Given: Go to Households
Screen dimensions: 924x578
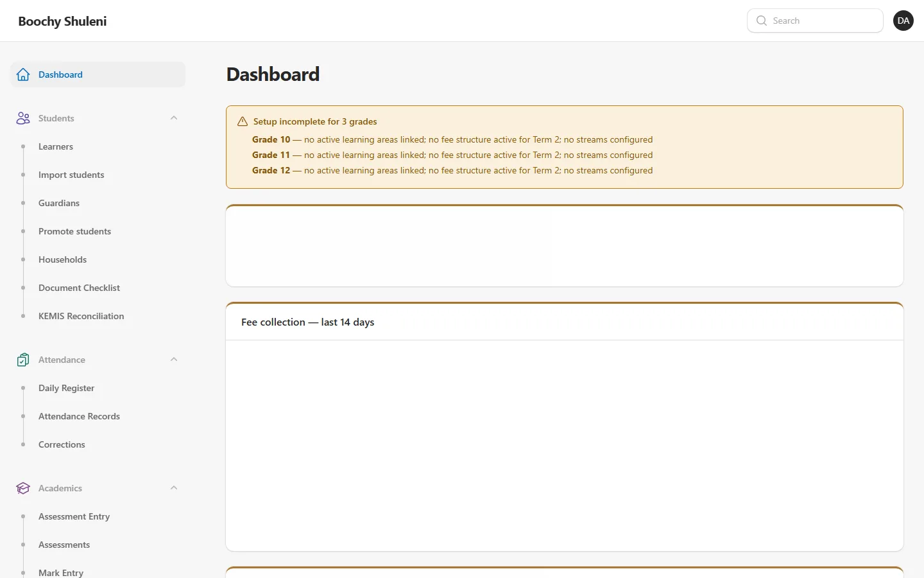Looking at the screenshot, I should [62, 259].
